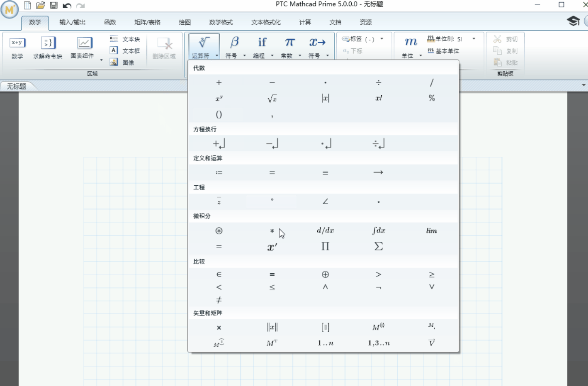This screenshot has height=386, width=588.
Task: Insert a text block (文本块)
Action: pos(125,39)
